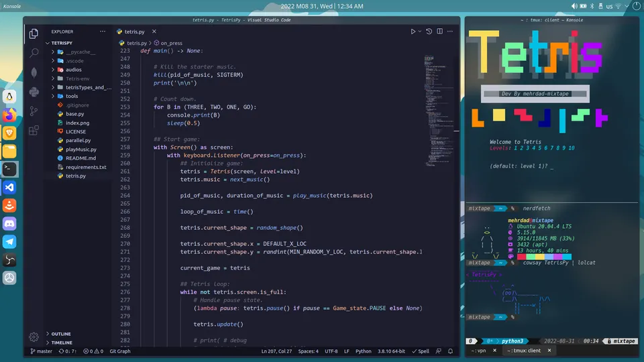Change file encoding UTF-8
644x362 pixels.
[331, 351]
